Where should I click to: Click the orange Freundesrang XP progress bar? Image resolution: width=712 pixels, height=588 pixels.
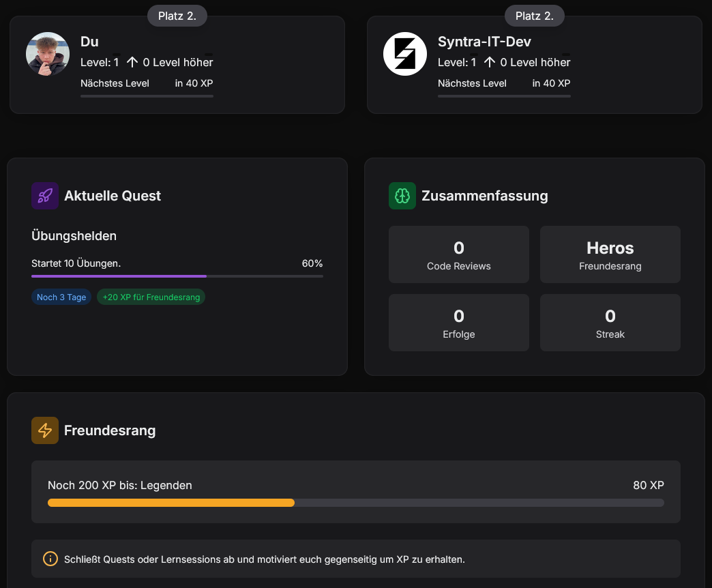355,503
